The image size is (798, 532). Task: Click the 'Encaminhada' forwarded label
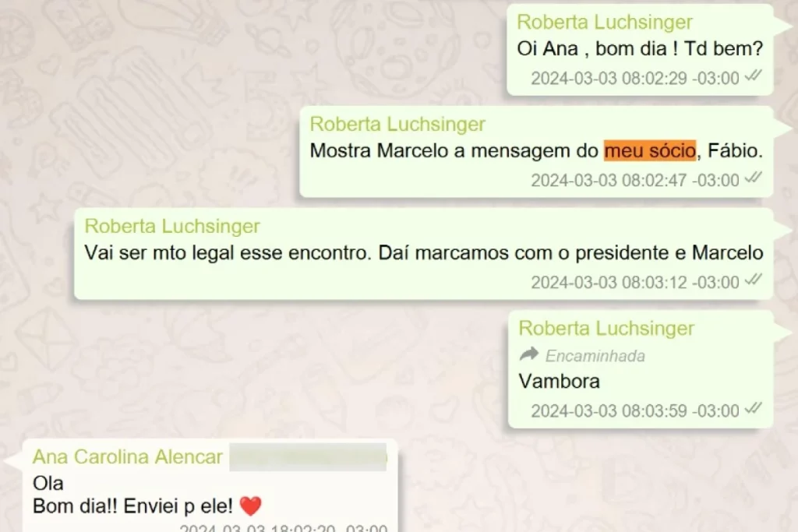pos(595,356)
